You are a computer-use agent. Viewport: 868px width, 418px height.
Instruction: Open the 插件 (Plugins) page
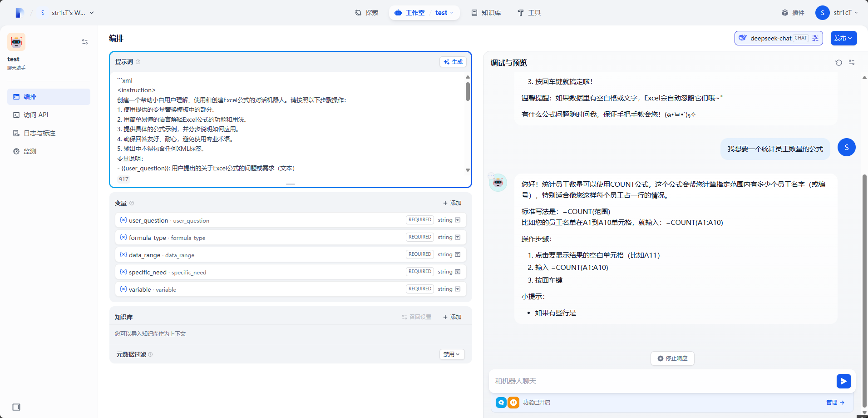[793, 13]
